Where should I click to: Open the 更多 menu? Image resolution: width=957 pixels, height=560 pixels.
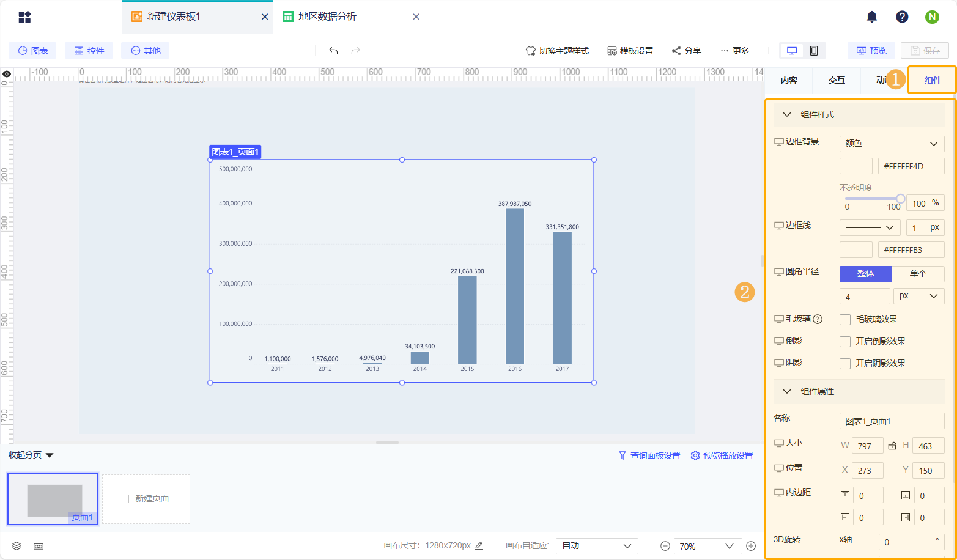(x=734, y=51)
